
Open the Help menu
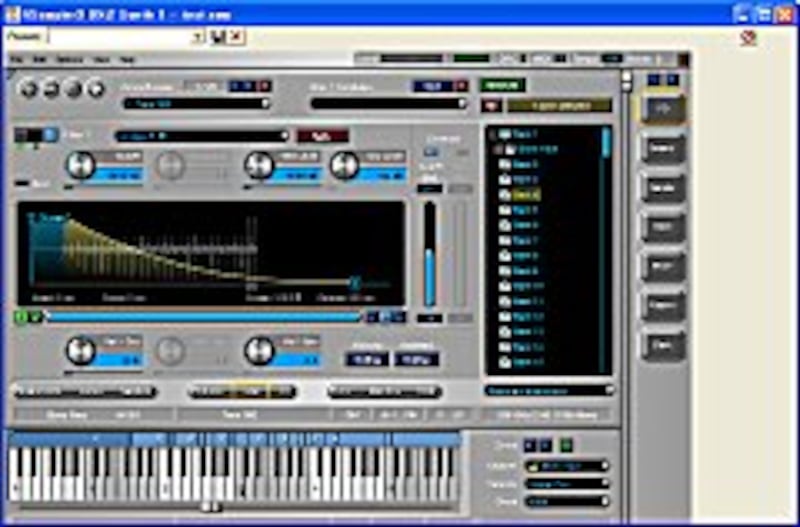click(128, 60)
